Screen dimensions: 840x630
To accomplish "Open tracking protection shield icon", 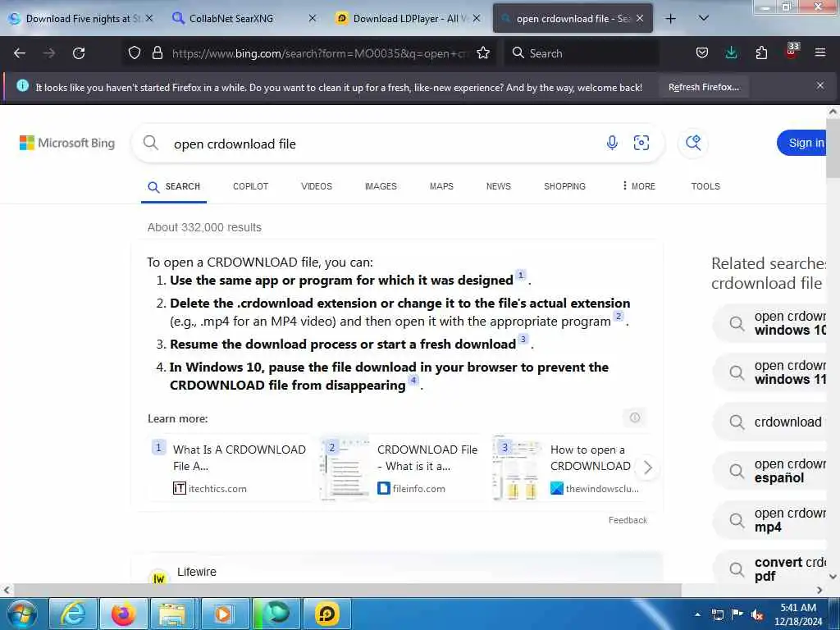I will 135,52.
